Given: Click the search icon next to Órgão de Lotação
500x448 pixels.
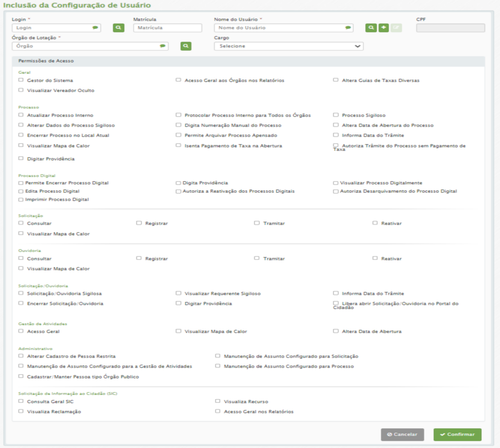Looking at the screenshot, I should [185, 46].
